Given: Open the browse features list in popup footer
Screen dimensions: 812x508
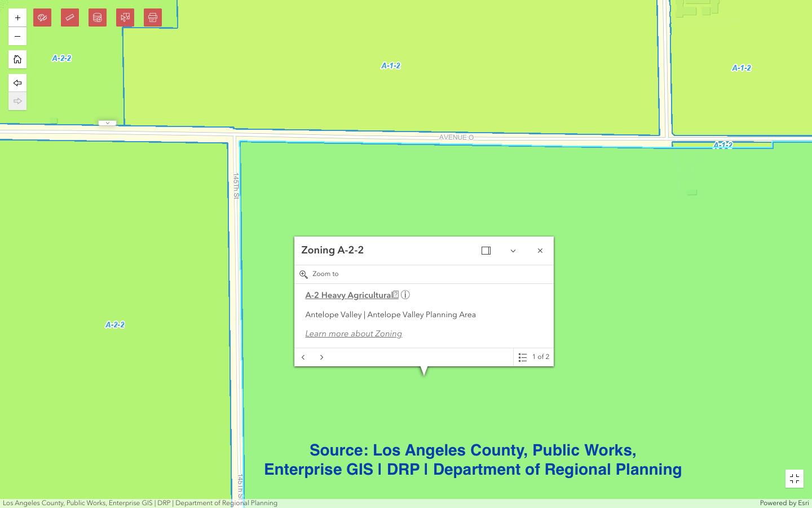Looking at the screenshot, I should [x=523, y=357].
